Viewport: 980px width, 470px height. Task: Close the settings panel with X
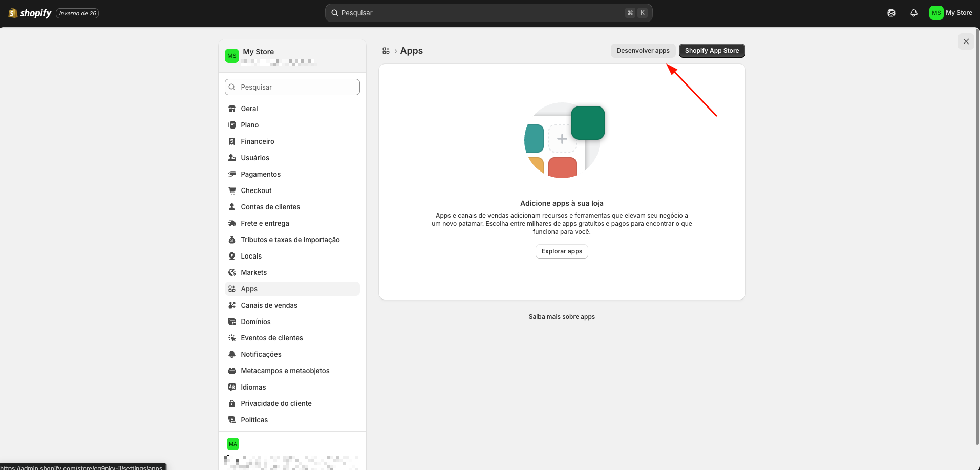(x=966, y=41)
